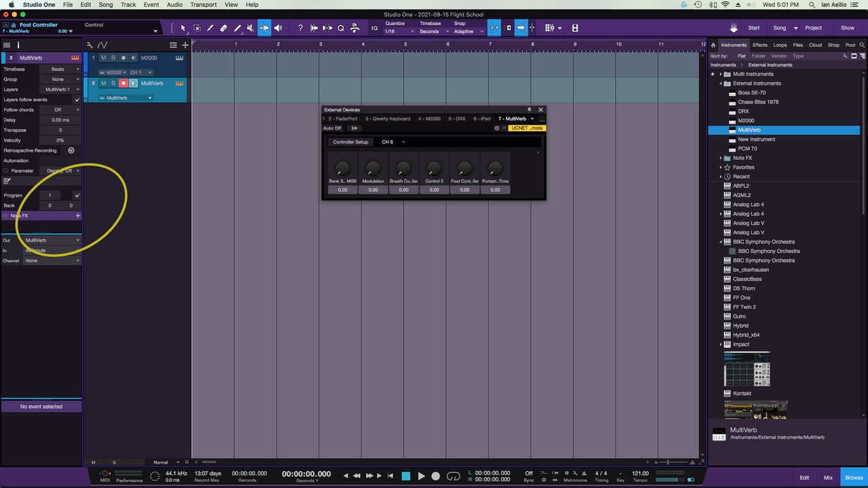Open Layers MultiVerb 1 dropdown
Screen dimensions: 868x488
tap(60, 89)
